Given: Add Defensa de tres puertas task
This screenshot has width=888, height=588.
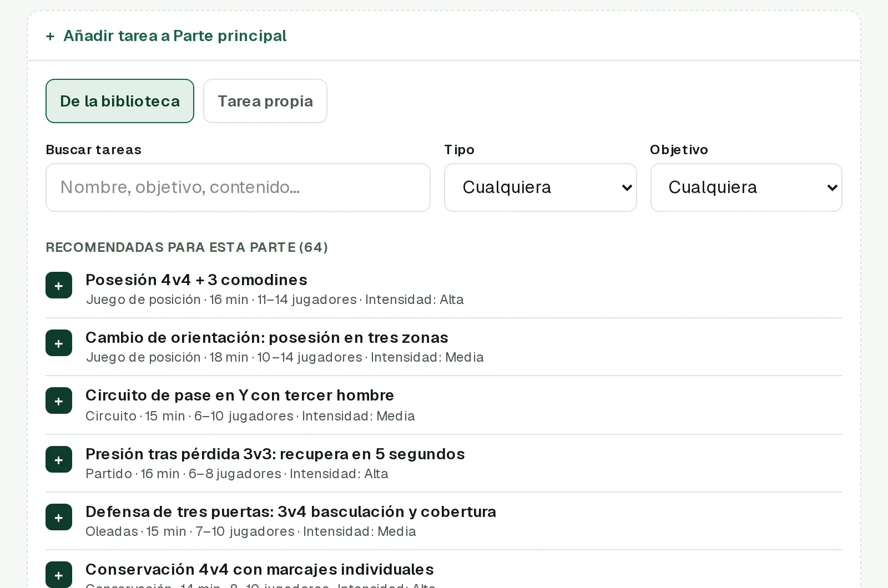Looking at the screenshot, I should point(59,517).
